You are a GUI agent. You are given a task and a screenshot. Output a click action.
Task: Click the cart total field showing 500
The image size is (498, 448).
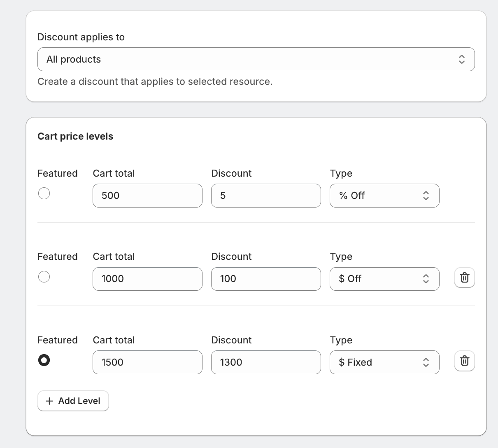(147, 196)
